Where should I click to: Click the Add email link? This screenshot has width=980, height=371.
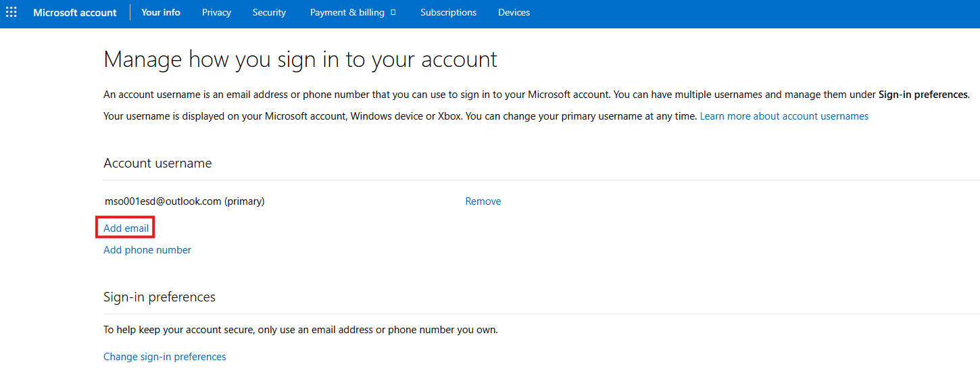(126, 228)
